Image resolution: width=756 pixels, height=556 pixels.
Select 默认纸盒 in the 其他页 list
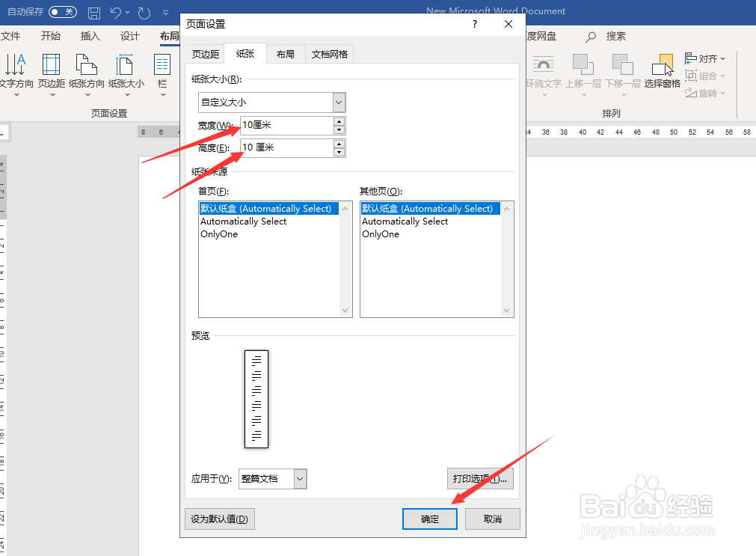[431, 209]
